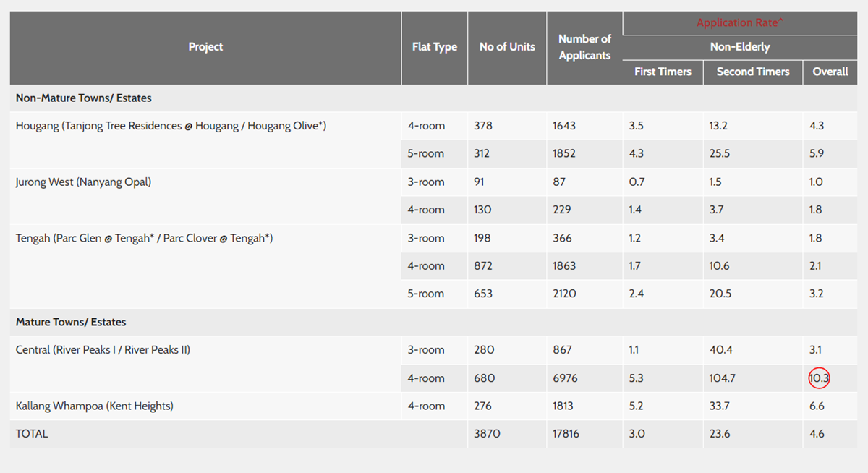
Task: Select the Hougang Tanjong Tree Residences project name
Action: point(171,126)
